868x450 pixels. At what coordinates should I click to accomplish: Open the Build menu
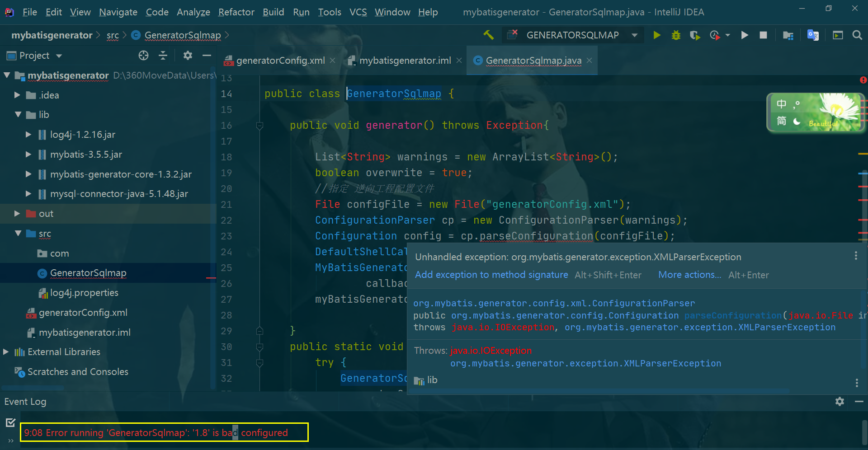(274, 12)
